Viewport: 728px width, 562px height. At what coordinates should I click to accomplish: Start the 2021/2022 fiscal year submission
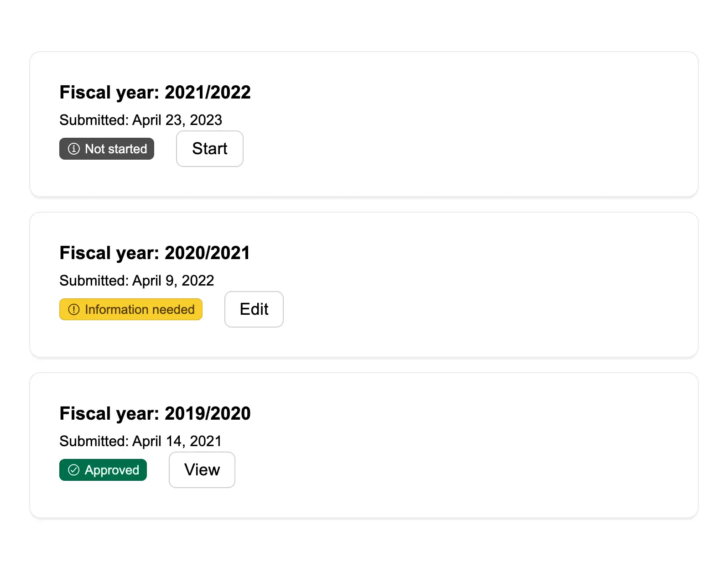point(209,149)
